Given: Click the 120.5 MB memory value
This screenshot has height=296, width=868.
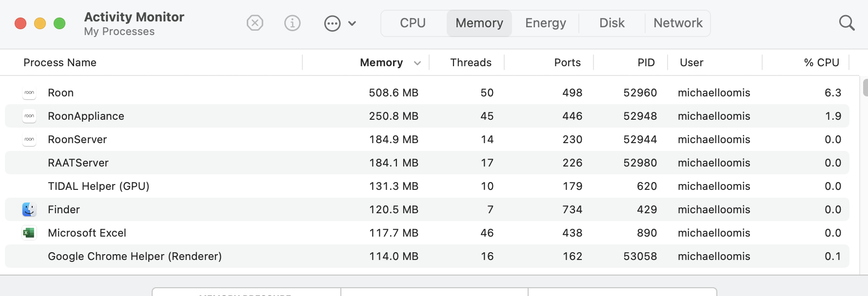Looking at the screenshot, I should 394,209.
